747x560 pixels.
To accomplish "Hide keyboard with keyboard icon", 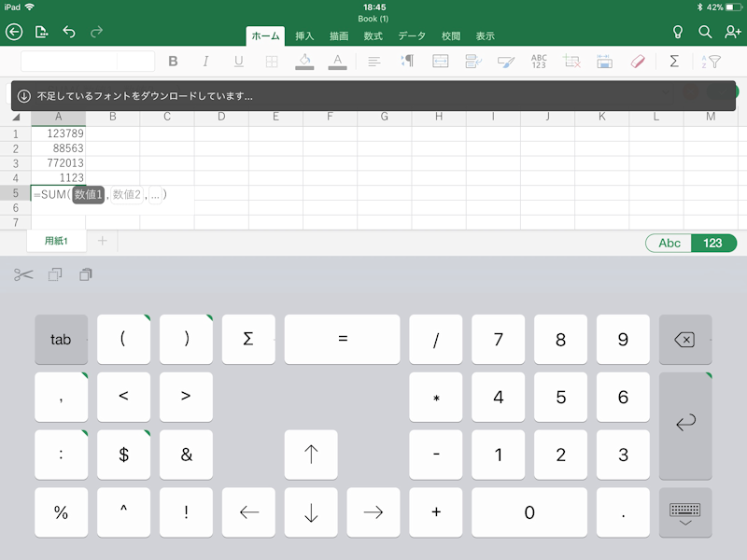I will pos(685,512).
